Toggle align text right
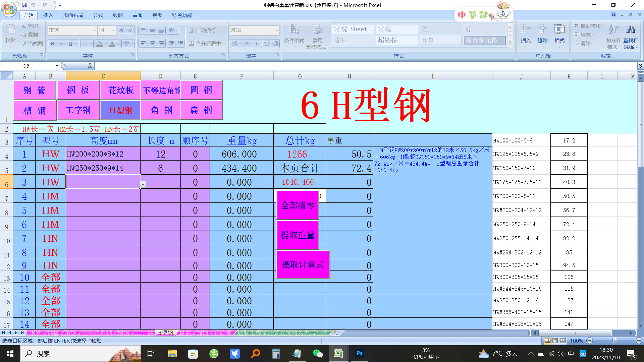Image resolution: width=644 pixels, height=362 pixels. pyautogui.click(x=161, y=43)
